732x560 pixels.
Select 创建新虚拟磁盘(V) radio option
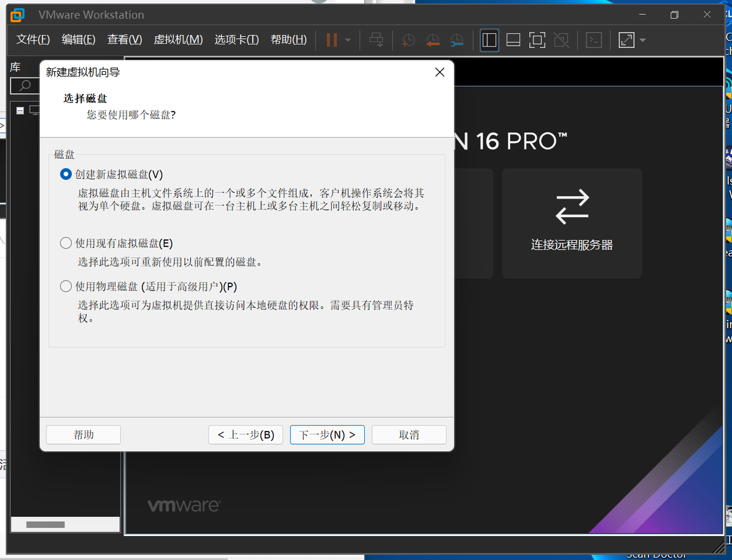pyautogui.click(x=66, y=174)
